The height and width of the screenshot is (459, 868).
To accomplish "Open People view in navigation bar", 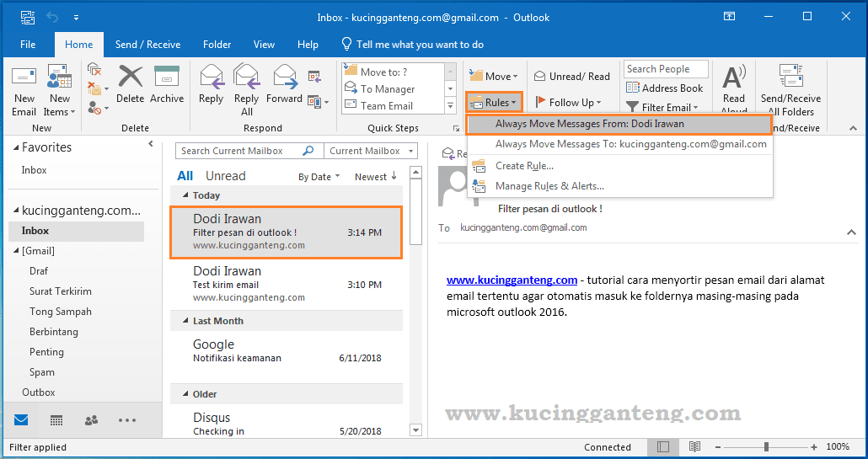I will (92, 420).
